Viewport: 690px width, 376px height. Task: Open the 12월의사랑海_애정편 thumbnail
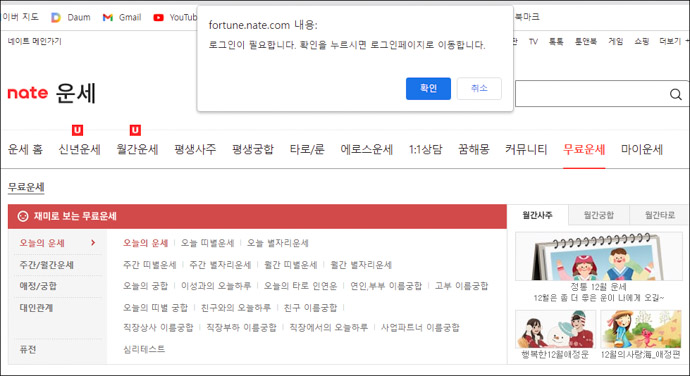[641, 329]
